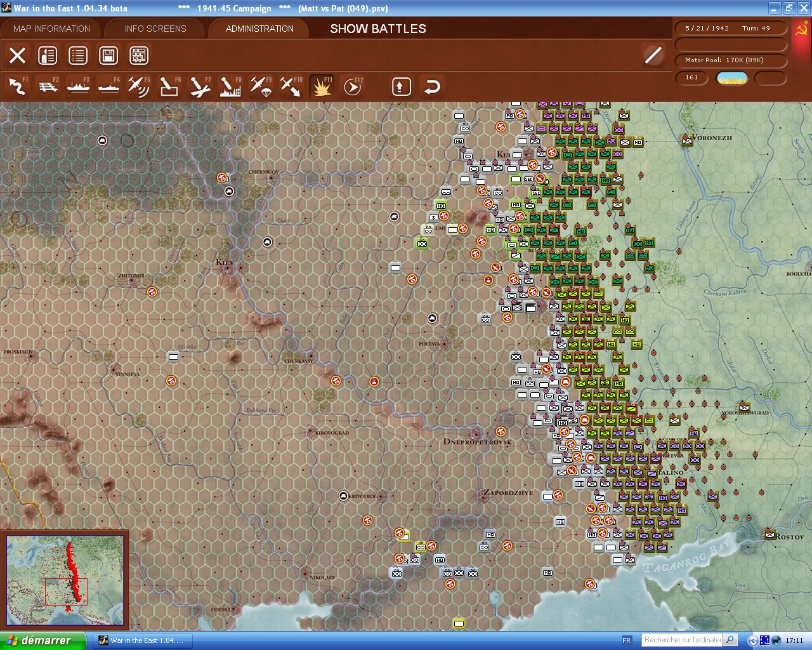Screen dimensions: 812x650
Task: Select F2 rail movement mode icon
Action: click(48, 86)
